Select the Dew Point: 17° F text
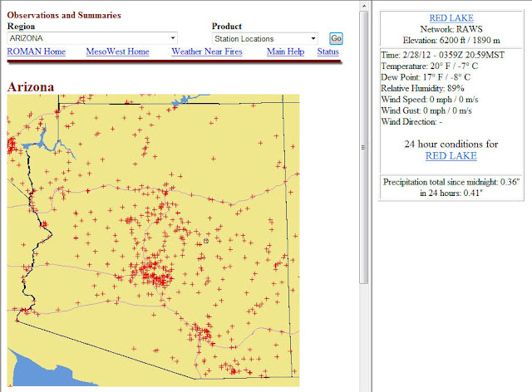 tap(426, 77)
